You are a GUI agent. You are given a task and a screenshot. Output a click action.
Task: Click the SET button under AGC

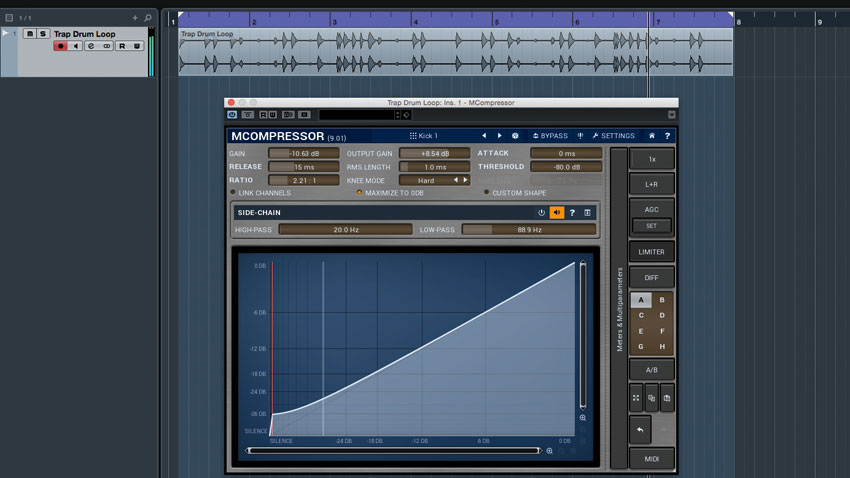coord(652,226)
